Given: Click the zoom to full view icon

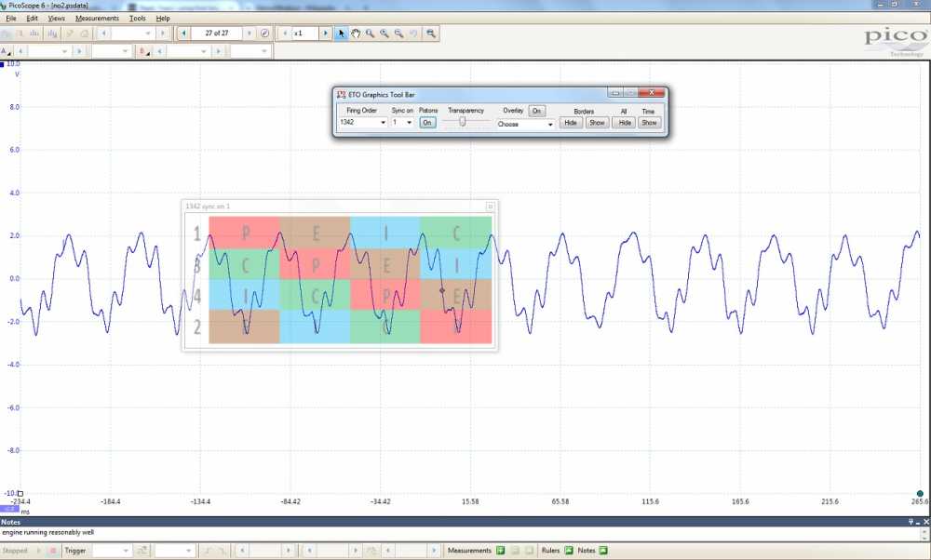Looking at the screenshot, I should pos(431,33).
